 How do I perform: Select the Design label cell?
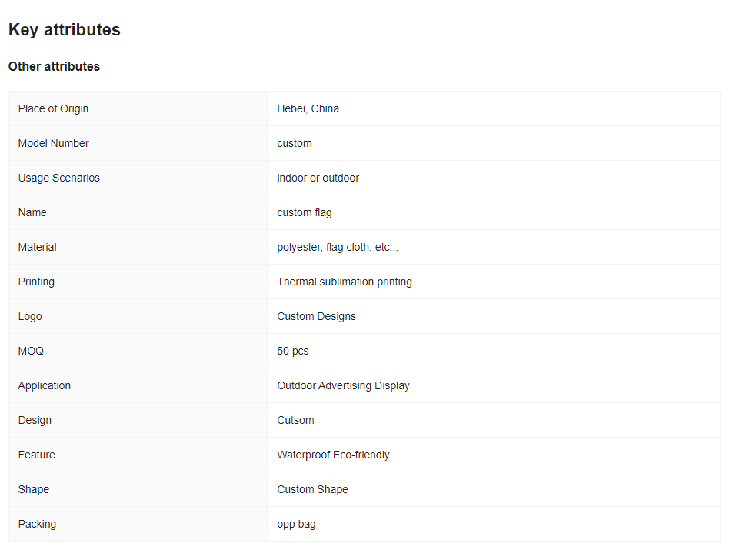click(138, 421)
